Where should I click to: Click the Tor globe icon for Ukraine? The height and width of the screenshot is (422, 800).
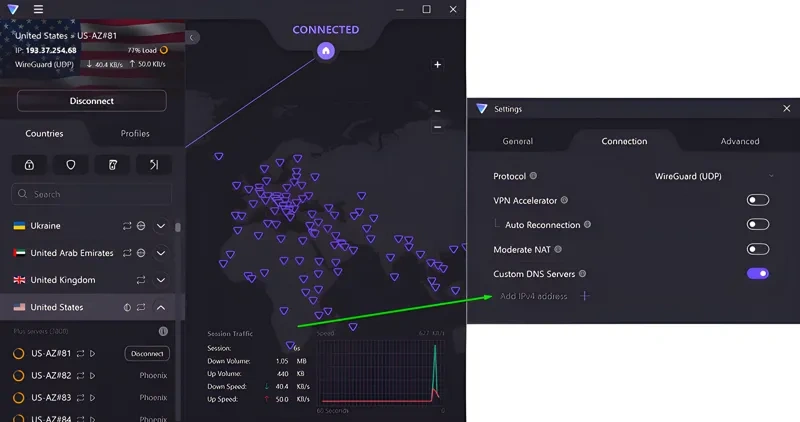tap(141, 226)
